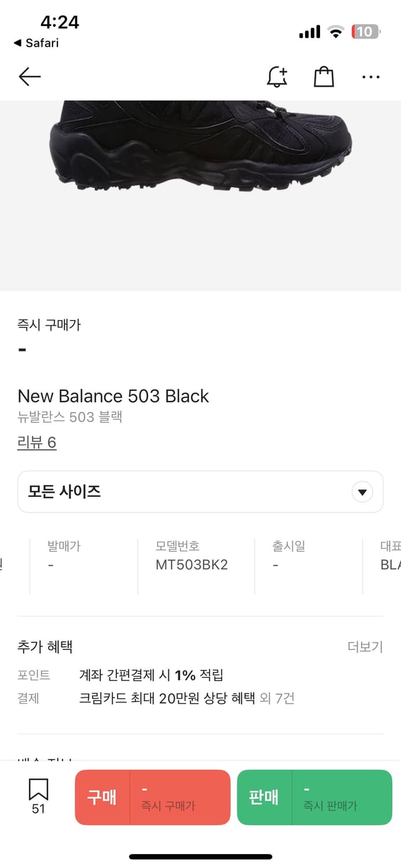View the Wi-Fi status icon

[334, 32]
